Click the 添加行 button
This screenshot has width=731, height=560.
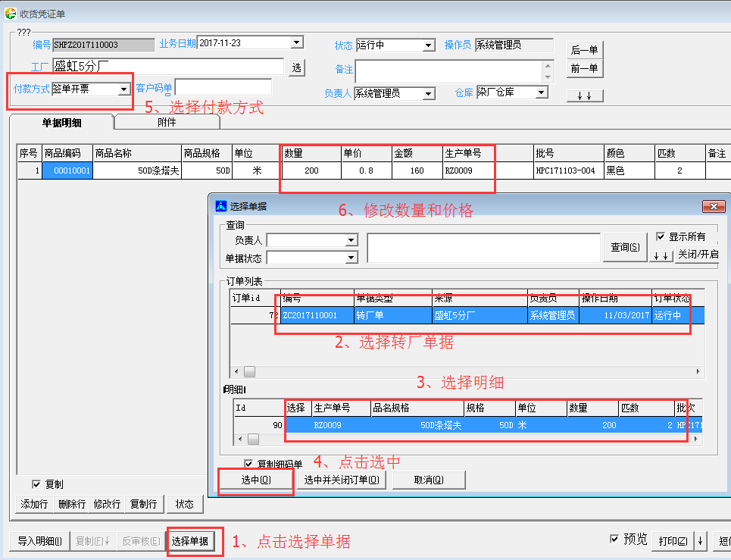[x=35, y=504]
